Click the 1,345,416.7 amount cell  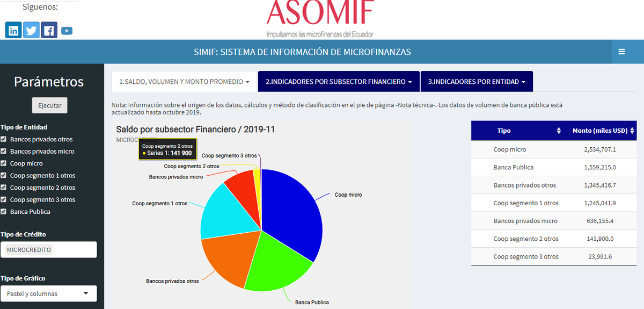coord(599,185)
